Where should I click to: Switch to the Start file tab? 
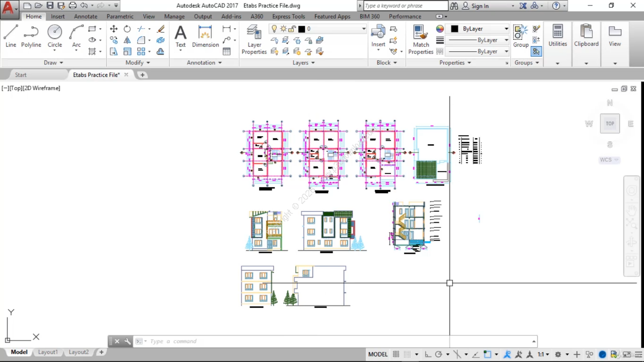coord(21,74)
